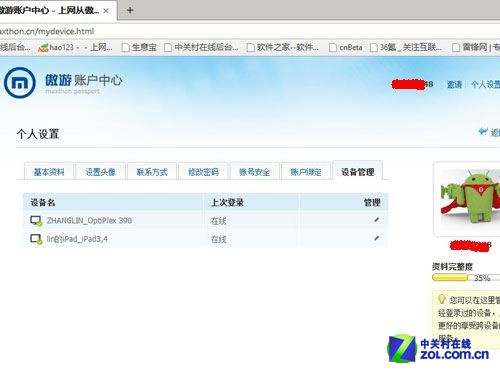Click the 个人设置 link in header
This screenshot has height=375, width=500.
click(485, 84)
